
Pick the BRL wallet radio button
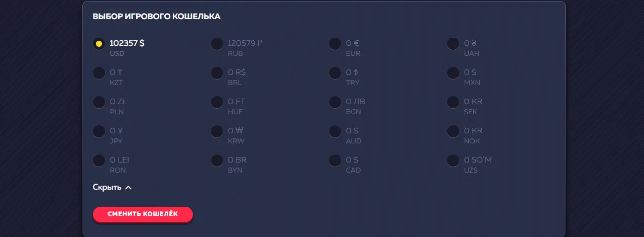[x=217, y=73]
